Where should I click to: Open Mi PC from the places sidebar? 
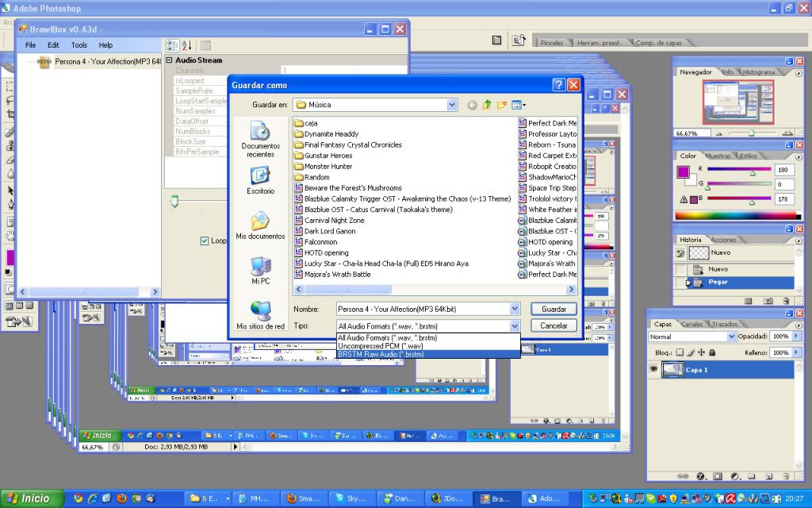[260, 271]
